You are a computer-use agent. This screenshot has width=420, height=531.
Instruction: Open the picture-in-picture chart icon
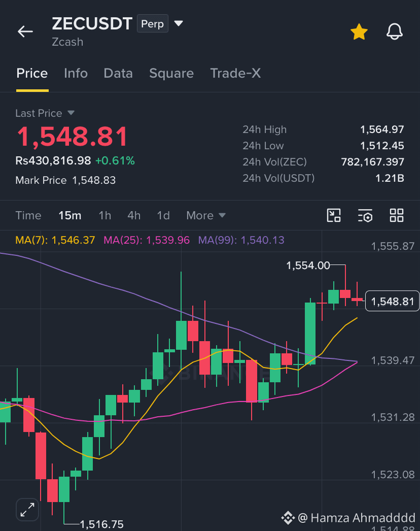tap(334, 215)
